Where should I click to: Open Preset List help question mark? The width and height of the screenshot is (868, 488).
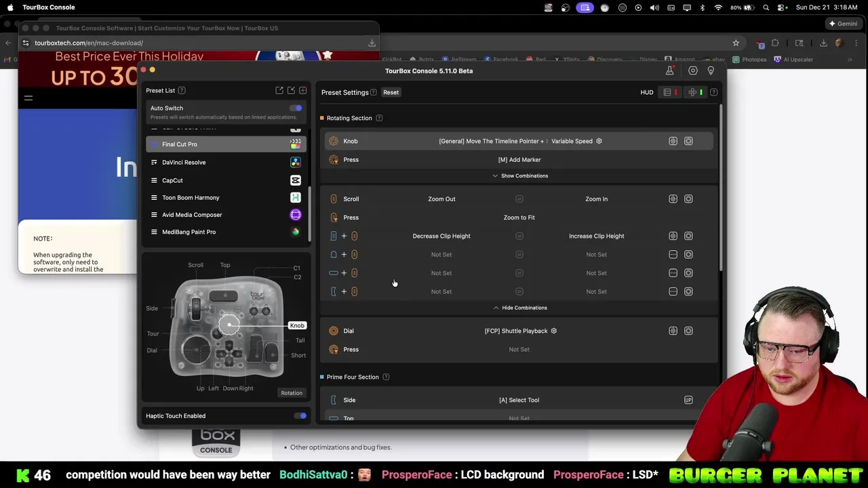pyautogui.click(x=182, y=90)
